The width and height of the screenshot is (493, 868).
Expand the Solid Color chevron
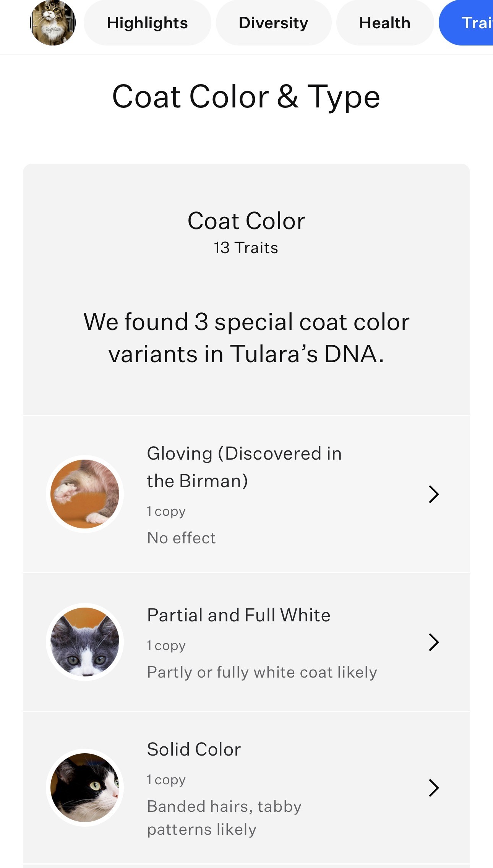pos(434,788)
